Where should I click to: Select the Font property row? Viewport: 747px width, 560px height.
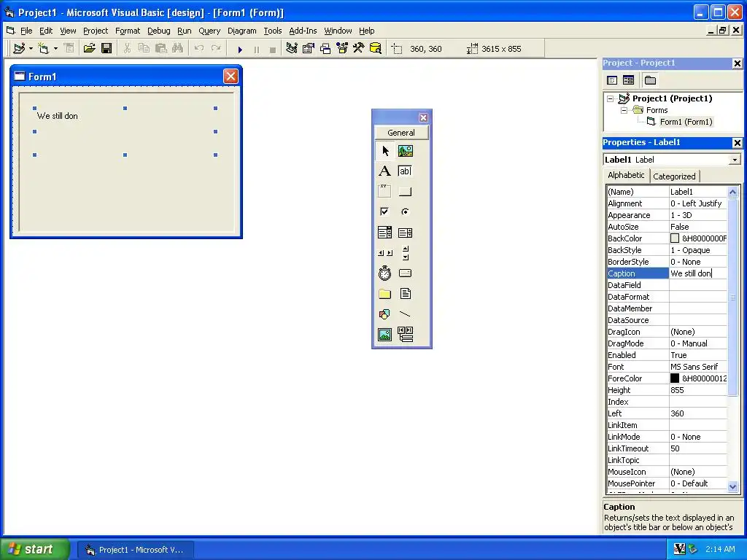pos(667,367)
